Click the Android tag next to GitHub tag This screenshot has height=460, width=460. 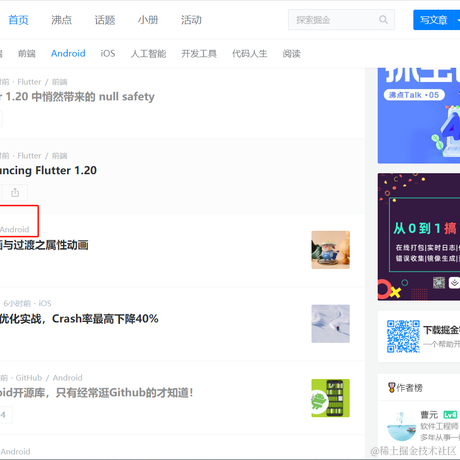click(x=67, y=378)
